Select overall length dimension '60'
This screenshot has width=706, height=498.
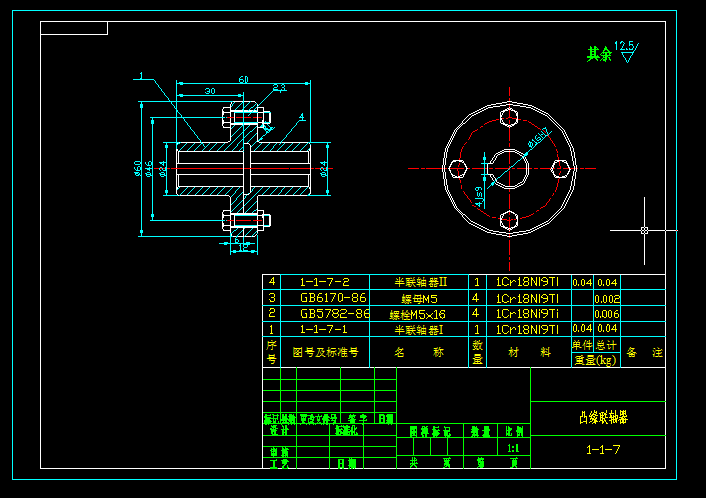coord(244,79)
